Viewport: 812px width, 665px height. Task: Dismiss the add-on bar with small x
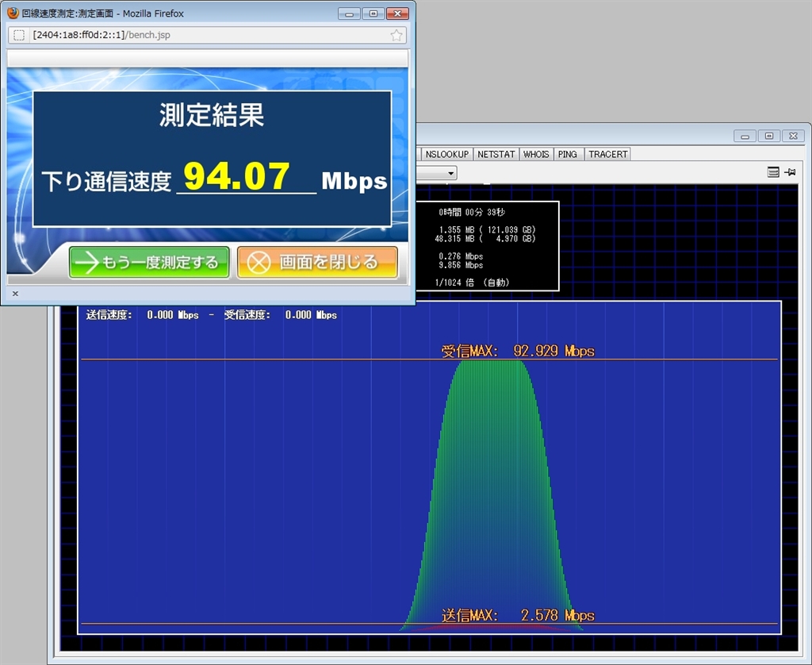click(x=15, y=294)
